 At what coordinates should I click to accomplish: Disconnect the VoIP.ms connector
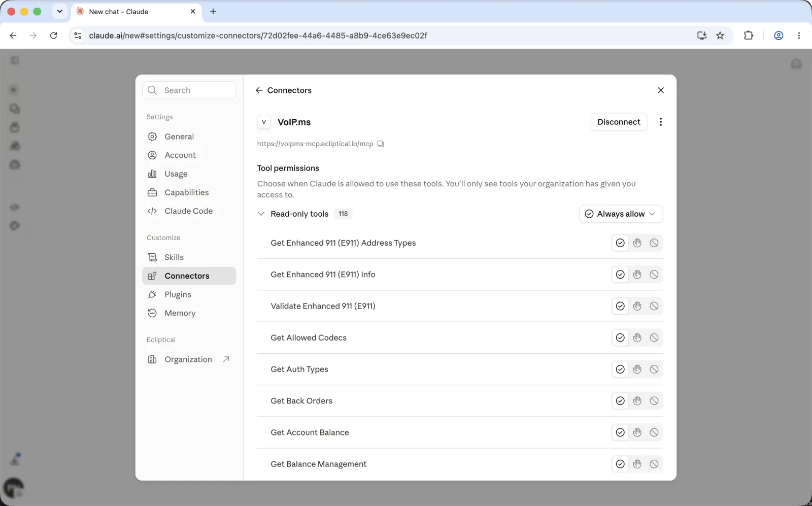point(619,122)
